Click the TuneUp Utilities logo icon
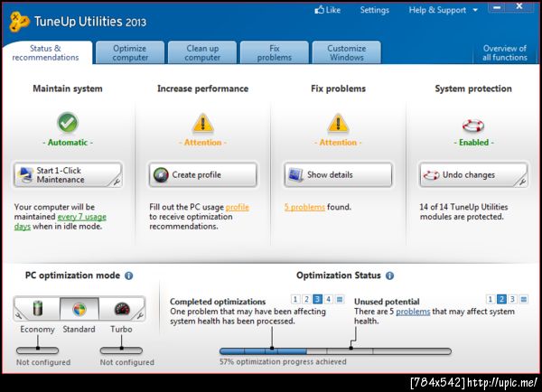Viewport: 542px width, 392px height. point(19,22)
